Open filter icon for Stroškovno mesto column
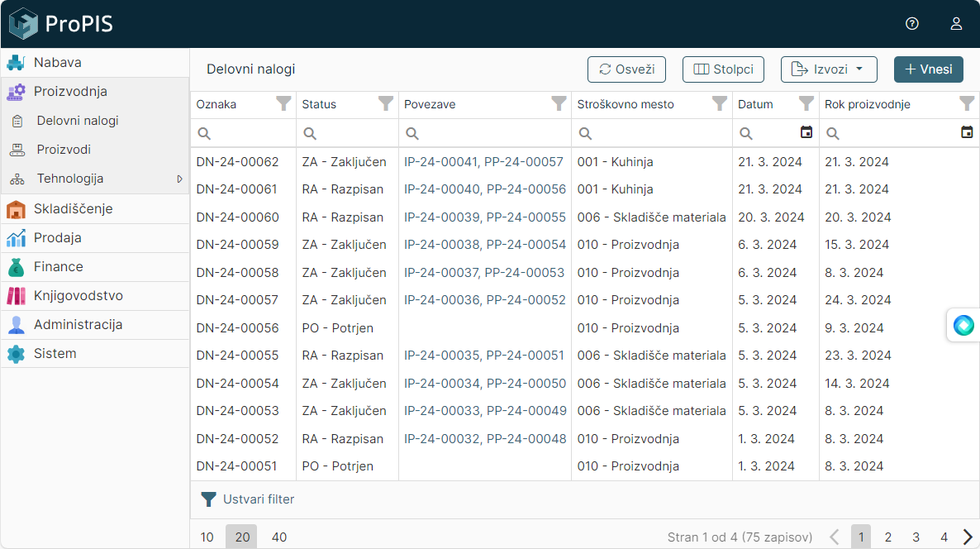 point(720,104)
